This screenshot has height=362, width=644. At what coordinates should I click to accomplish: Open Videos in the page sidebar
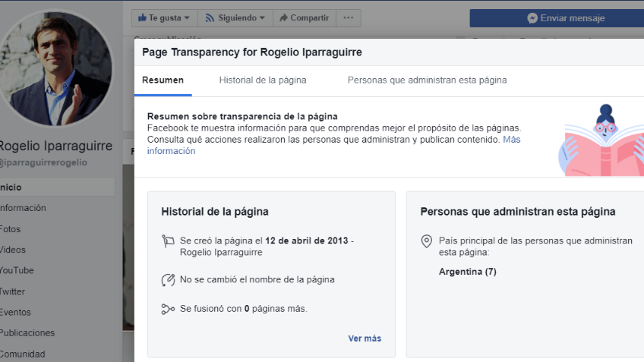(13, 250)
